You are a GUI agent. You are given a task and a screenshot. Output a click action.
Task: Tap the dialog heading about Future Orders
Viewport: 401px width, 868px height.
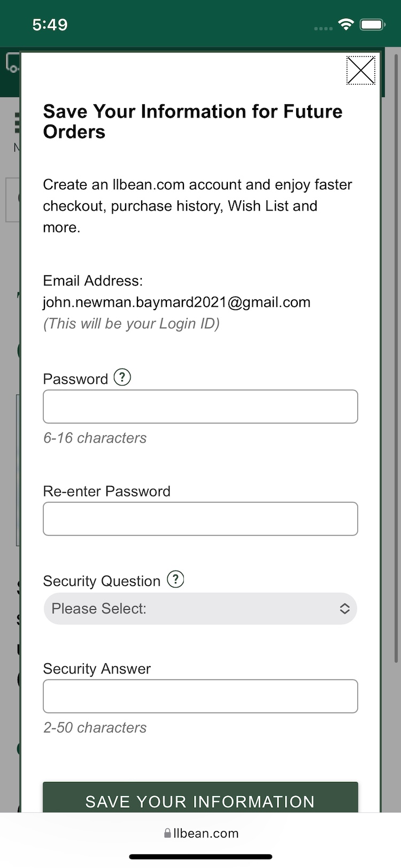pyautogui.click(x=192, y=122)
